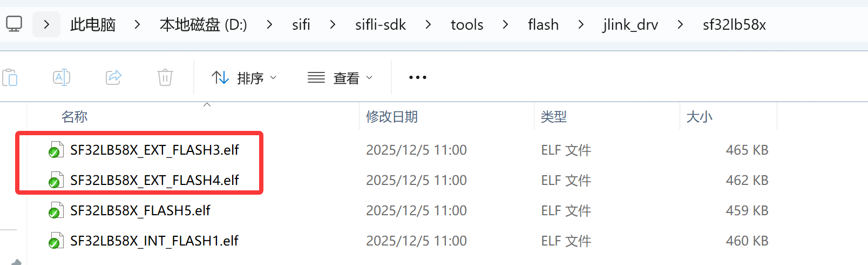Viewport: 868px width, 265px height.
Task: Click the share arrow icon
Action: (x=113, y=78)
